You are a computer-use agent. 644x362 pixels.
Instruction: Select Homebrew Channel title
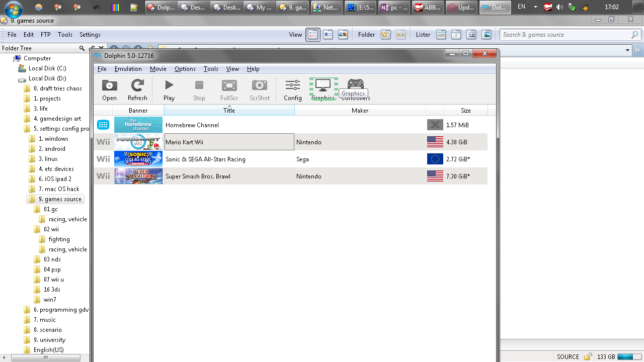click(x=192, y=125)
